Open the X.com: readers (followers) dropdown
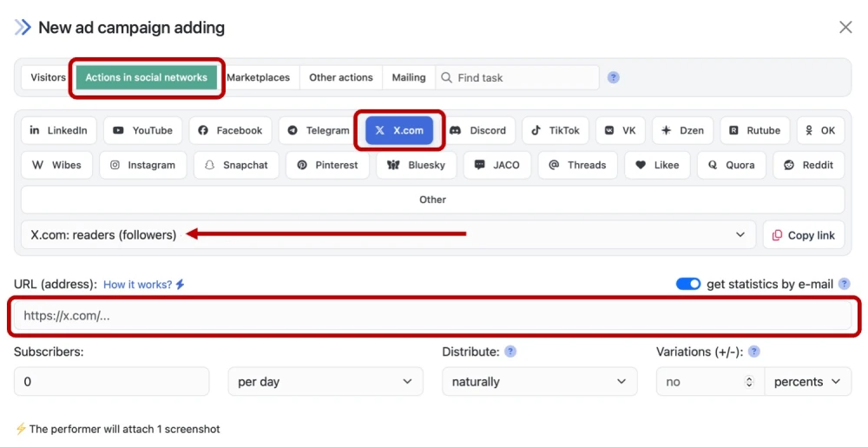This screenshot has width=868, height=447. 388,234
